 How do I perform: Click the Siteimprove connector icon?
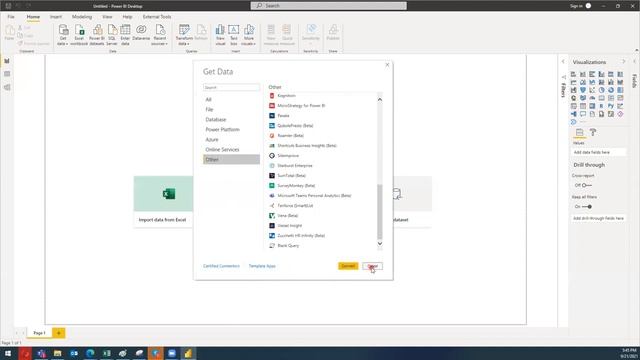[272, 156]
